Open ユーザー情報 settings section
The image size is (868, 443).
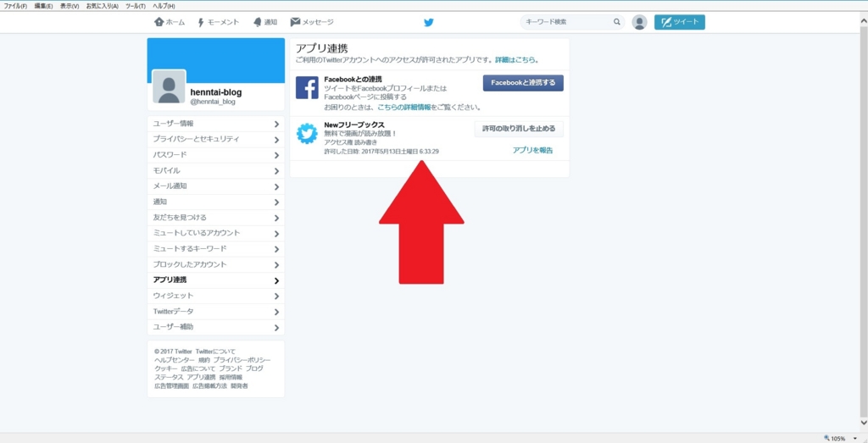tap(216, 124)
